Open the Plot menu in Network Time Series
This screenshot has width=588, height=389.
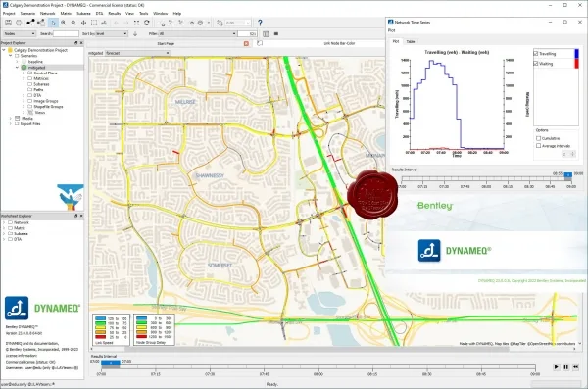point(391,30)
